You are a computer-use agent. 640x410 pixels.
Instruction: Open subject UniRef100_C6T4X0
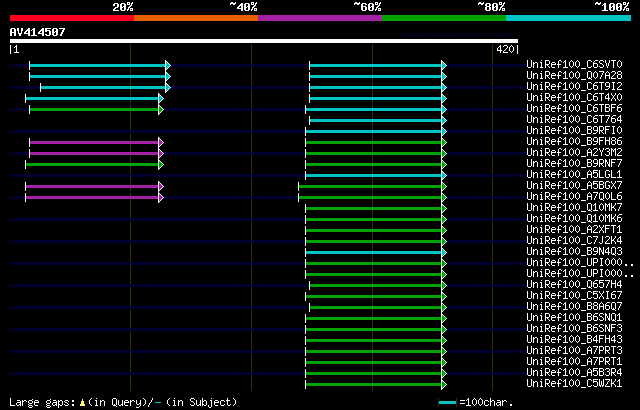(574, 98)
